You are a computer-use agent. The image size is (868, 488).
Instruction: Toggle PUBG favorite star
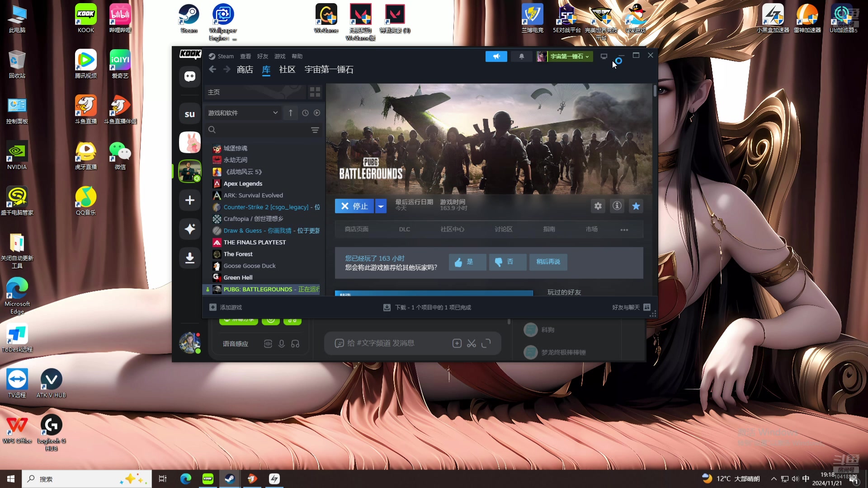636,206
